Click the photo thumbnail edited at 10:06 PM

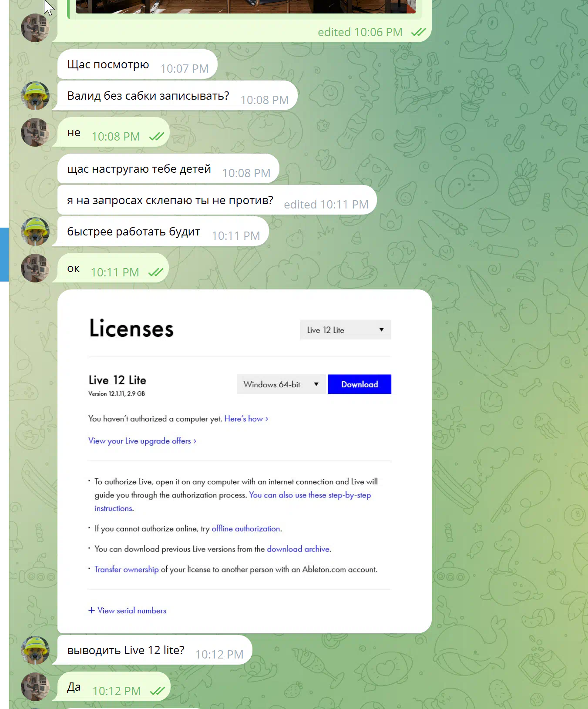[246, 7]
